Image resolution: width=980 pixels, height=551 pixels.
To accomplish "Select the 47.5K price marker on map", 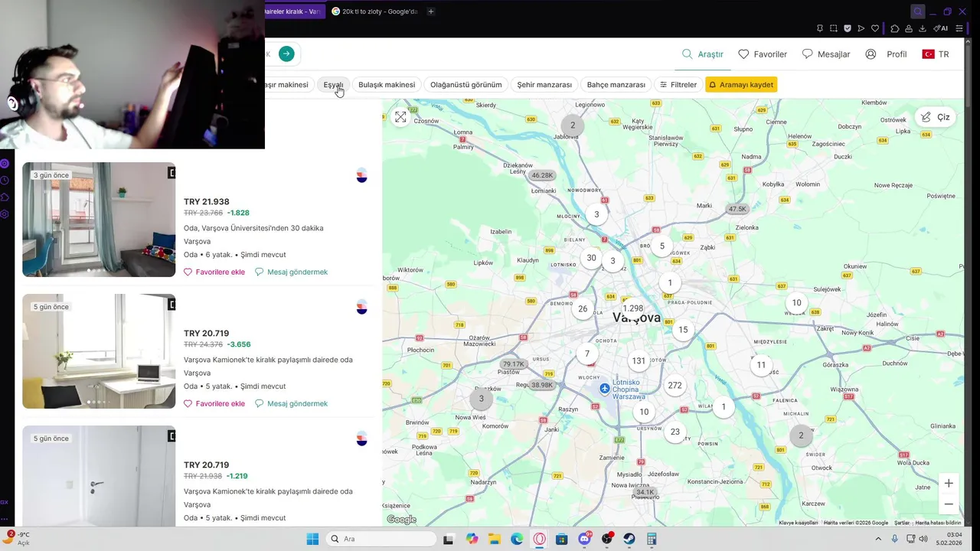I will (x=737, y=209).
